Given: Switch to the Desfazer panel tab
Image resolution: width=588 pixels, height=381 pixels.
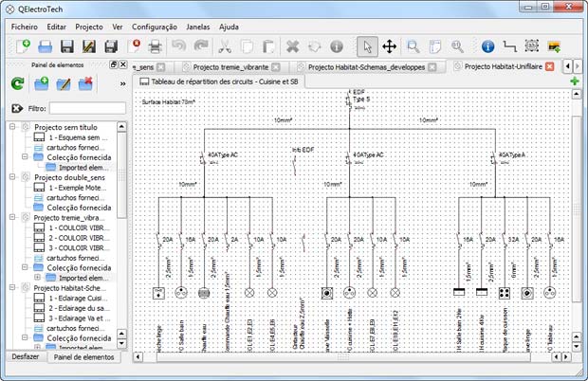Looking at the screenshot, I should tap(23, 356).
